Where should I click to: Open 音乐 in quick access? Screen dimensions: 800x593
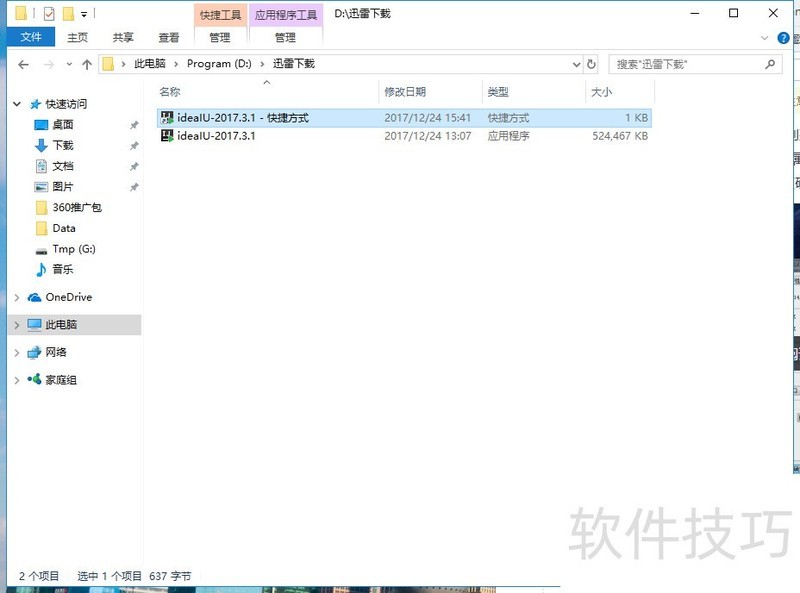tap(63, 269)
